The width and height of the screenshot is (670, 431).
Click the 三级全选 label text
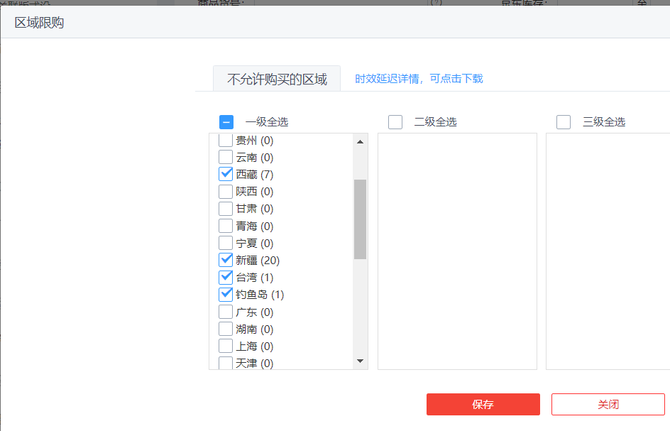pos(604,122)
